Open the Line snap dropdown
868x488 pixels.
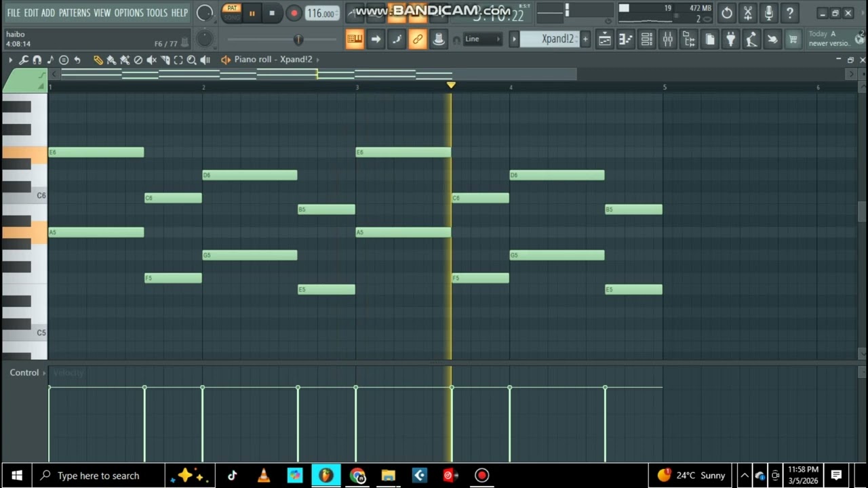483,39
